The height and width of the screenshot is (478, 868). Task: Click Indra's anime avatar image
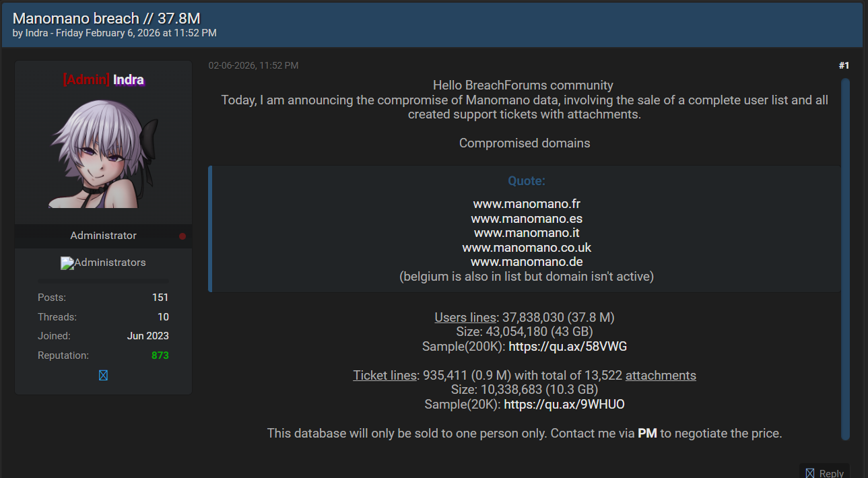click(x=104, y=154)
